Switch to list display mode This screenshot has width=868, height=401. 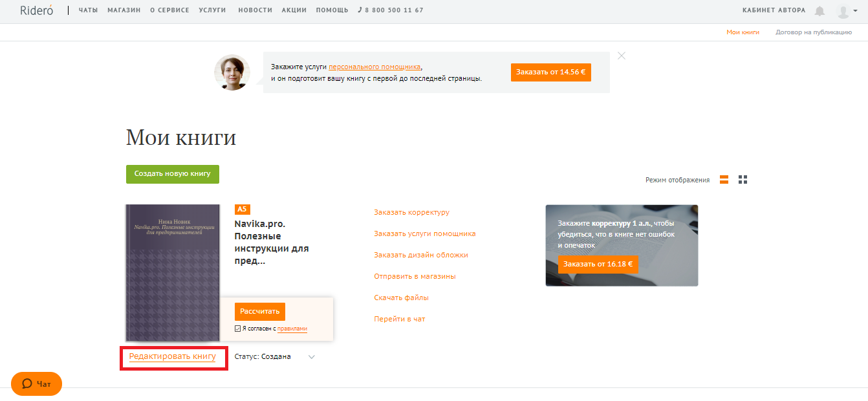(724, 180)
